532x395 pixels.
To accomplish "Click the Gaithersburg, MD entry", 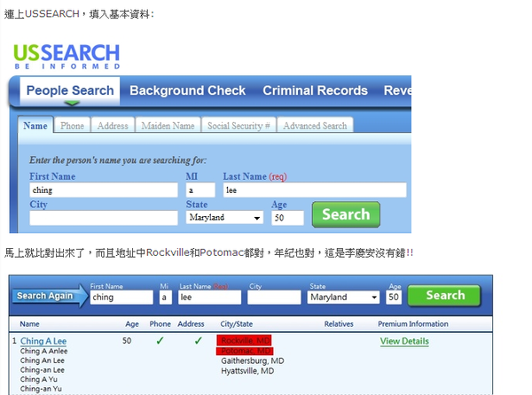I will (253, 360).
